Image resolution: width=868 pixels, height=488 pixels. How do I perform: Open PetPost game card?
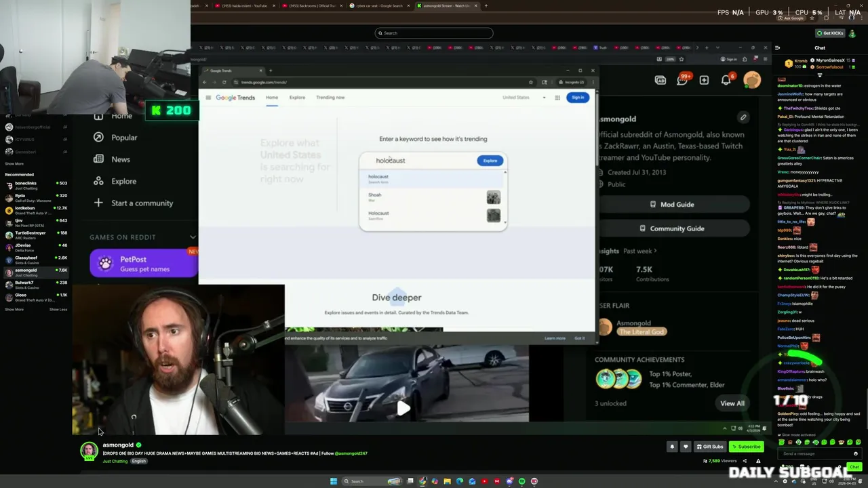[143, 264]
